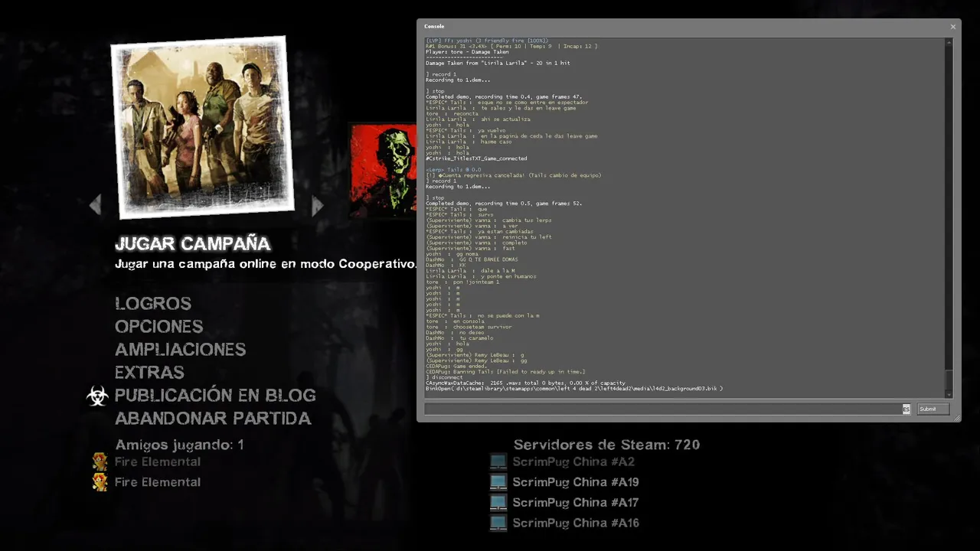Viewport: 980px width, 551px height.
Task: Click the avatar of the second Fire Elemental friend
Action: (100, 482)
